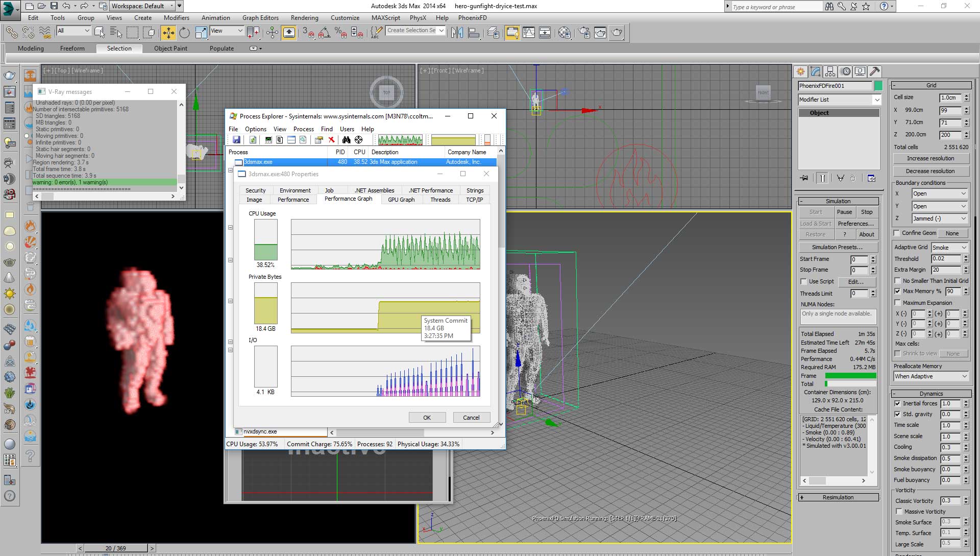This screenshot has width=980, height=556.
Task: Click the PhoenixFDFire001 object name field
Action: pos(835,86)
